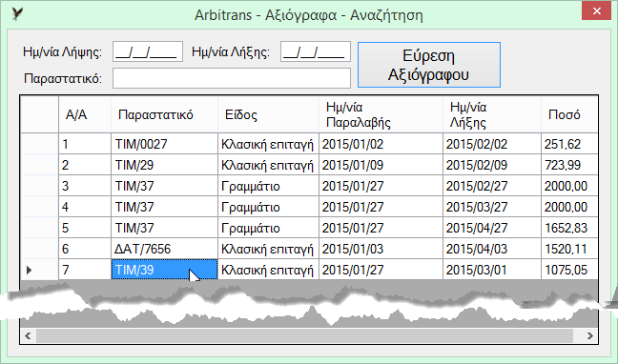Image resolution: width=618 pixels, height=364 pixels.
Task: Click receipt date 2015/01/03
Action: [381, 249]
